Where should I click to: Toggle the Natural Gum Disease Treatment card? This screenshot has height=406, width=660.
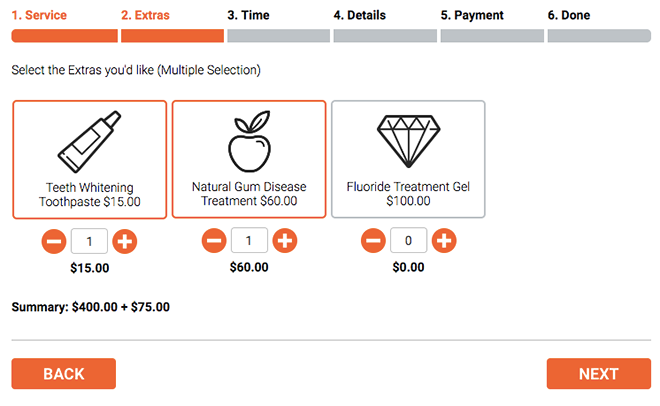(x=249, y=159)
